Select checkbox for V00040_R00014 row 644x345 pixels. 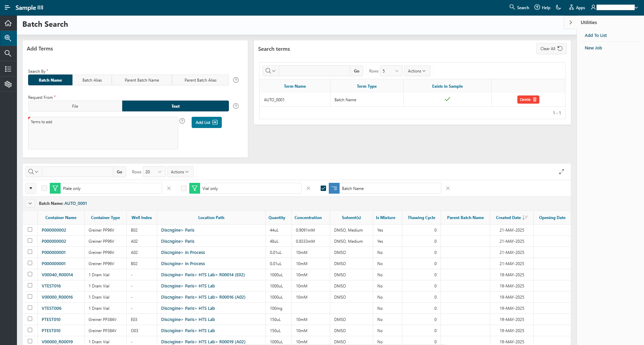coord(30,274)
